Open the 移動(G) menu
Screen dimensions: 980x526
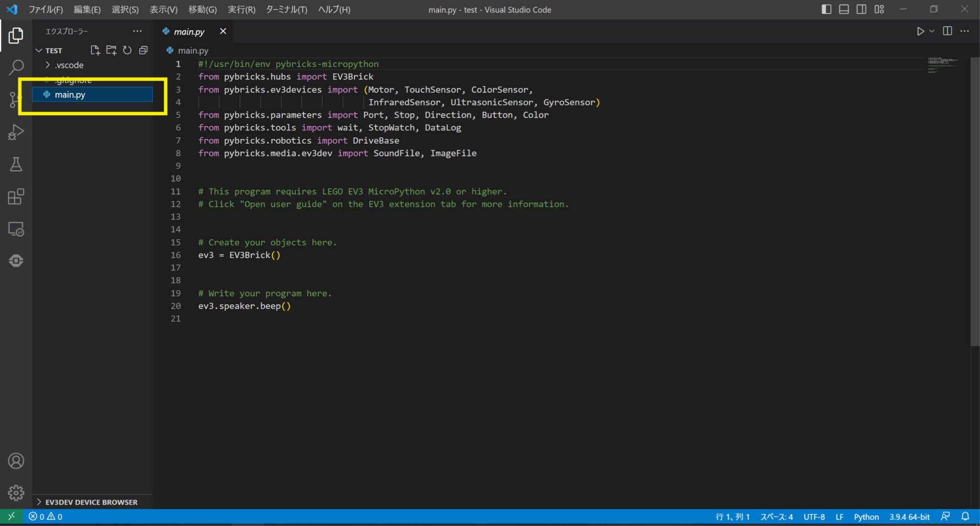click(x=202, y=10)
